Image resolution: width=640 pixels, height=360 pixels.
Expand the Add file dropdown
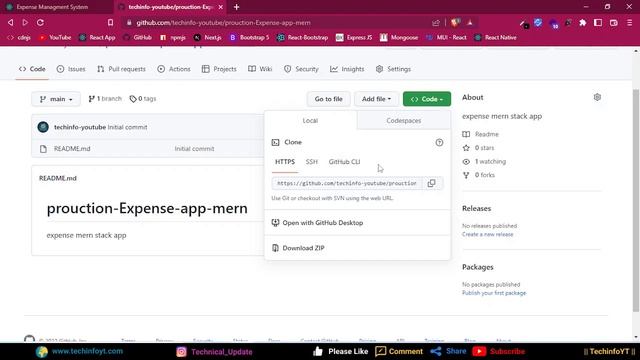point(376,99)
